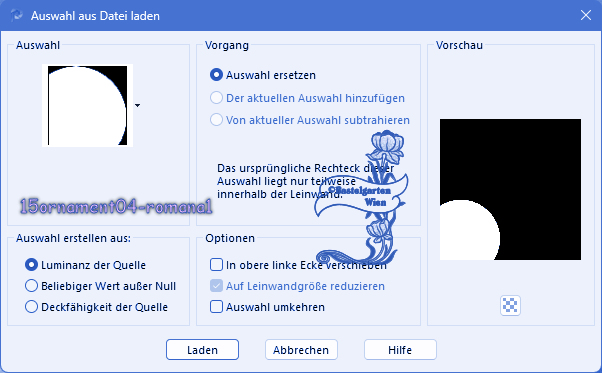Toggle the transparency checkerboard preview icon
The width and height of the screenshot is (602, 373).
point(510,305)
